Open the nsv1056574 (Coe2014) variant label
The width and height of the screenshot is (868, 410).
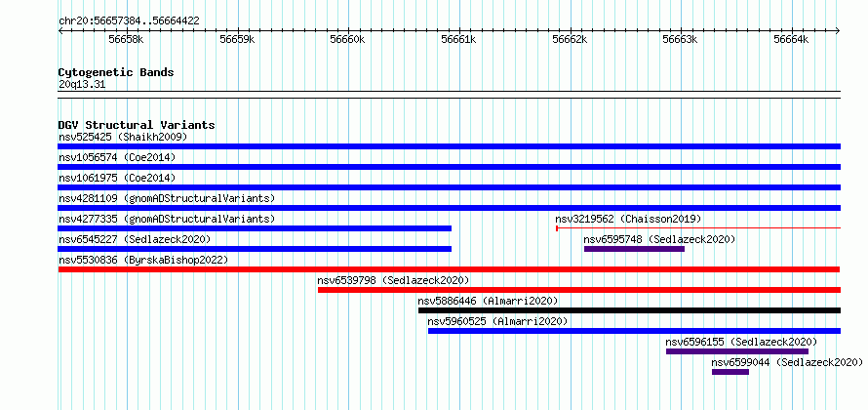(x=117, y=157)
